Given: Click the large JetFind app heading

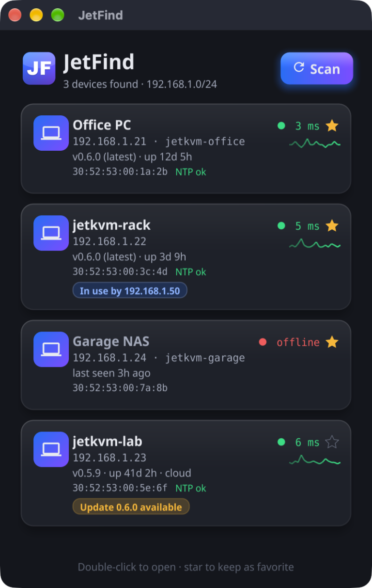Looking at the screenshot, I should click(99, 62).
